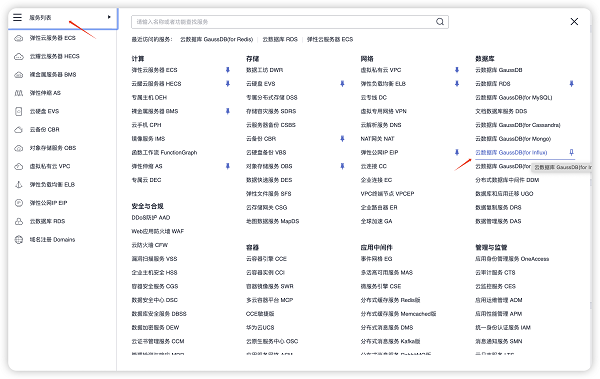Unpin 云备份 CBR in 存储 list

pos(342,139)
